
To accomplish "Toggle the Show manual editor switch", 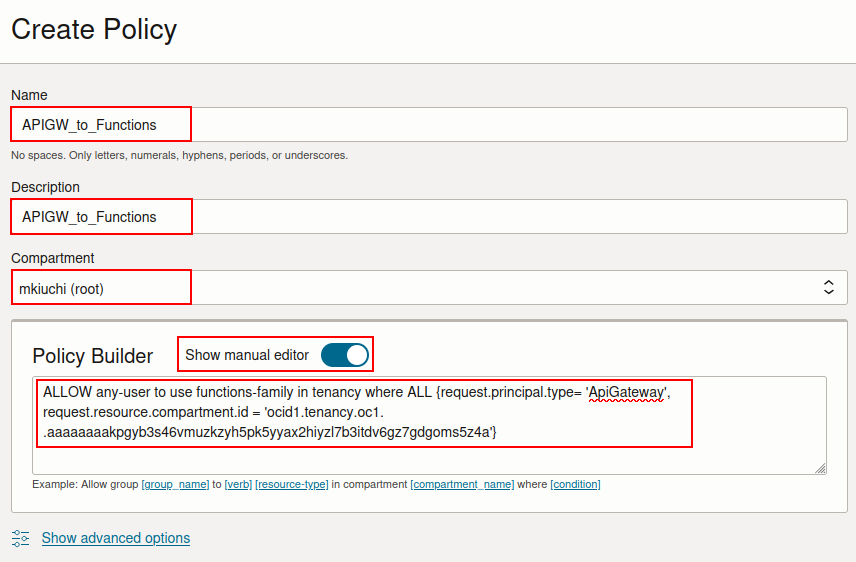I will point(344,355).
